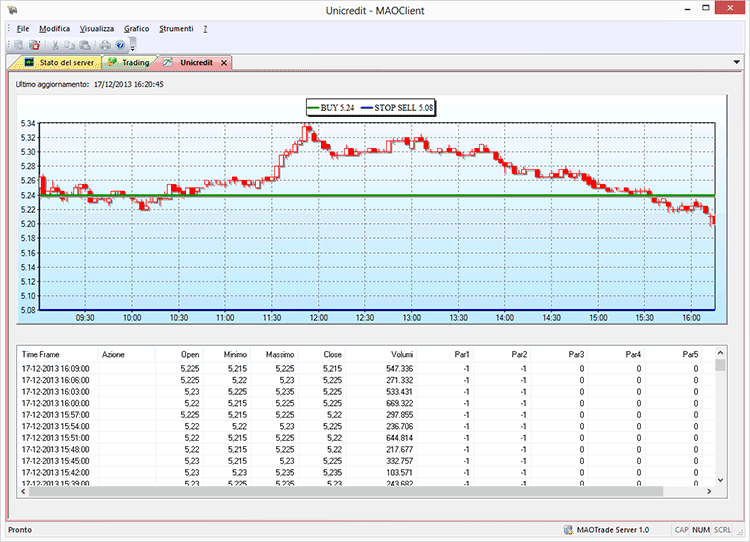Click the Par1 column header
The width and height of the screenshot is (750, 542).
click(445, 354)
